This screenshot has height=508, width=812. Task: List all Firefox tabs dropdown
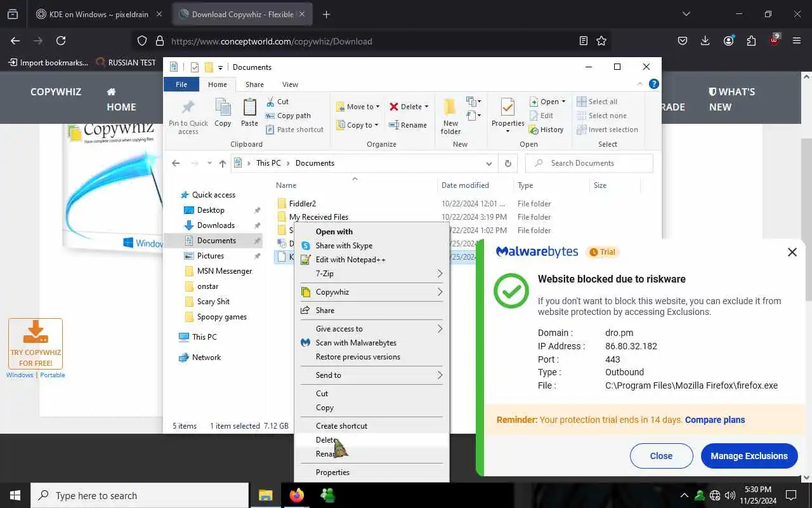(686, 14)
